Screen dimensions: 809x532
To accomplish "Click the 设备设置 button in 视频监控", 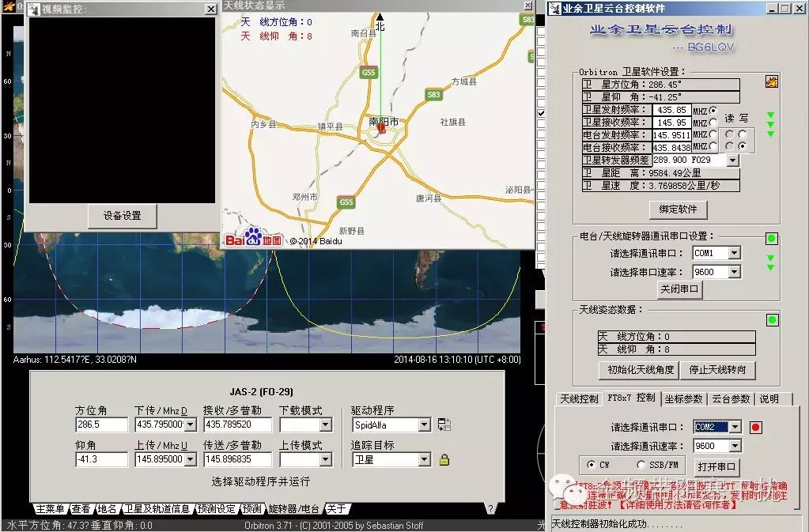I will coord(123,216).
